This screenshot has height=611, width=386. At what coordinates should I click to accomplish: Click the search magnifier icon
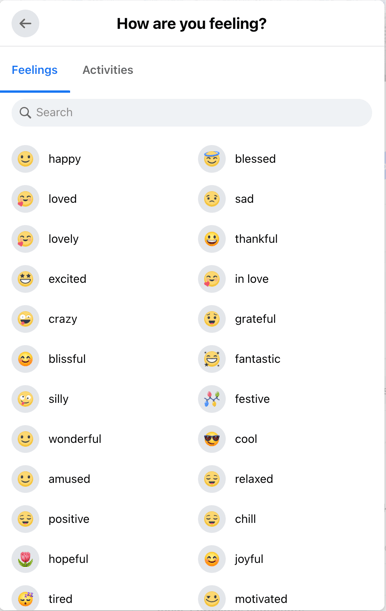(25, 113)
